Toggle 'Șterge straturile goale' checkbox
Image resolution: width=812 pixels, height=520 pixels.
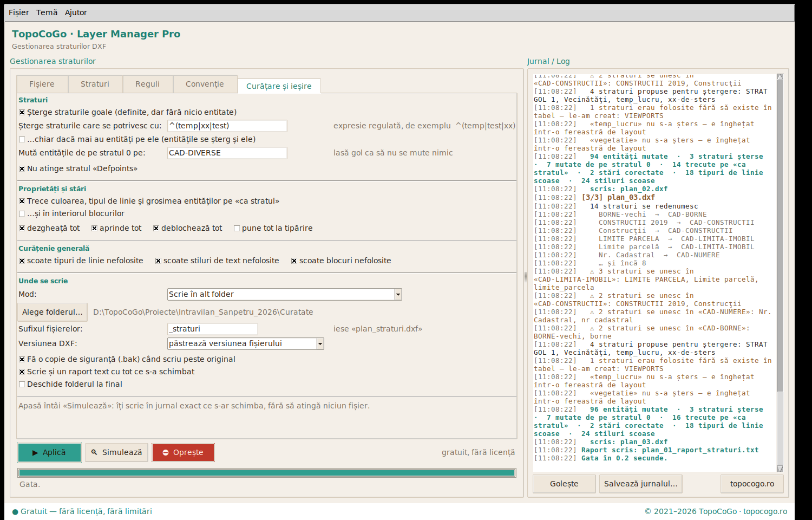coord(22,113)
